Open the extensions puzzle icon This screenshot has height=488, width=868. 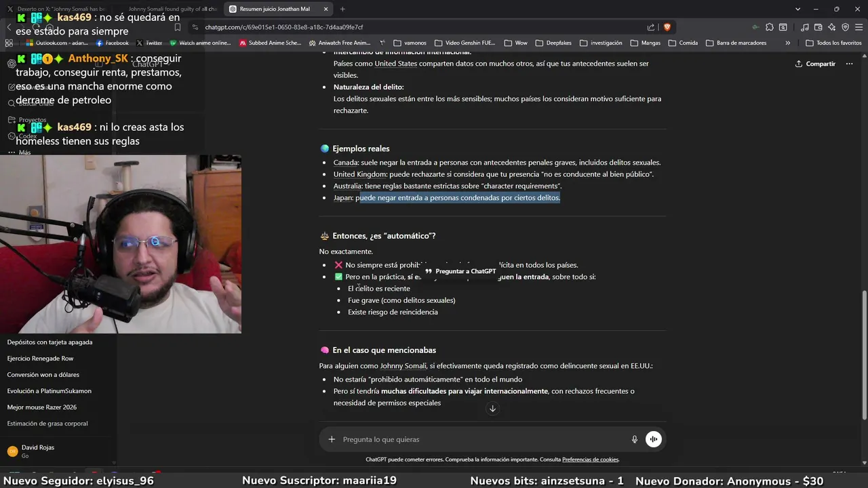[769, 27]
